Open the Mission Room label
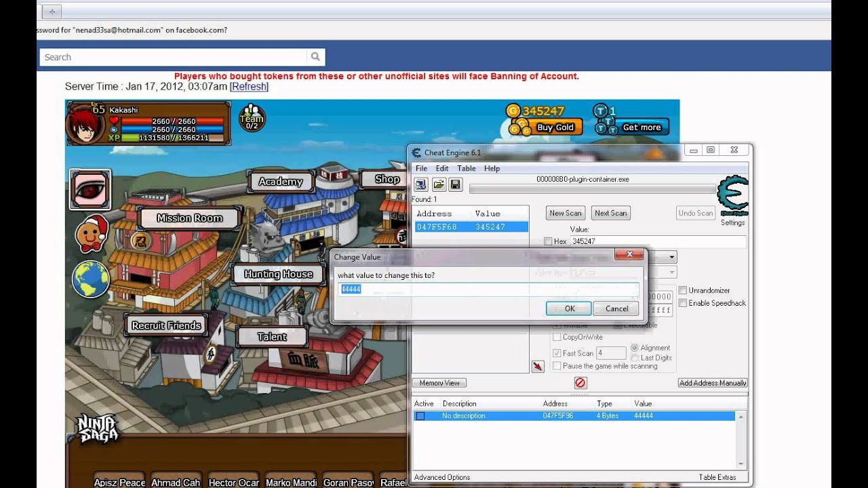The image size is (868, 488). pyautogui.click(x=189, y=218)
